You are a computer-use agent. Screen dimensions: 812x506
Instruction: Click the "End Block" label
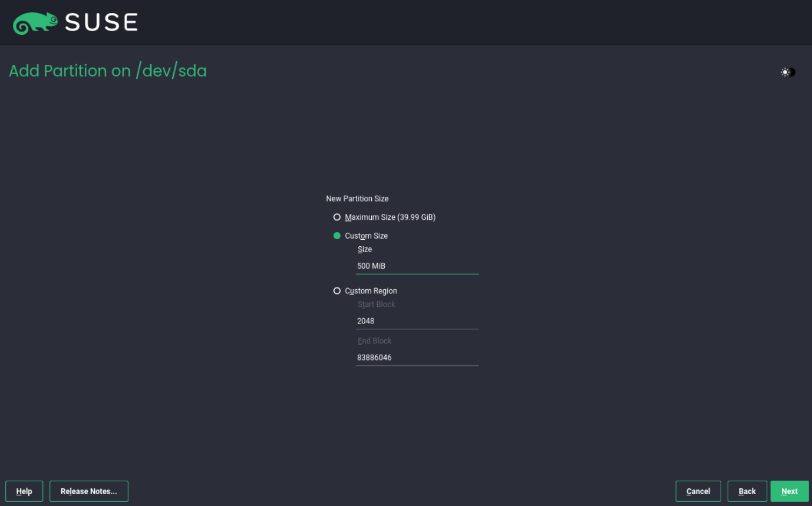point(375,341)
